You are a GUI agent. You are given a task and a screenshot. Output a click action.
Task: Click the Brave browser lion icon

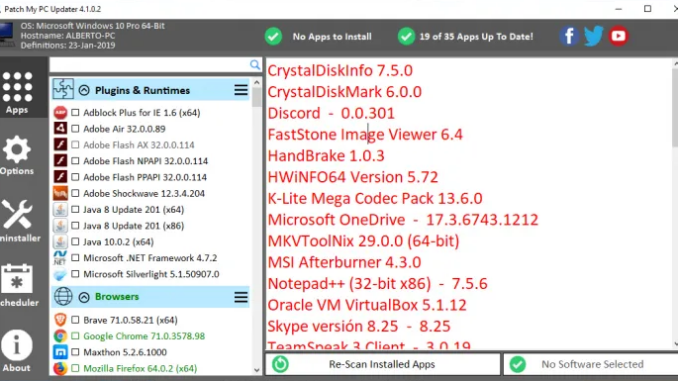coord(60,320)
